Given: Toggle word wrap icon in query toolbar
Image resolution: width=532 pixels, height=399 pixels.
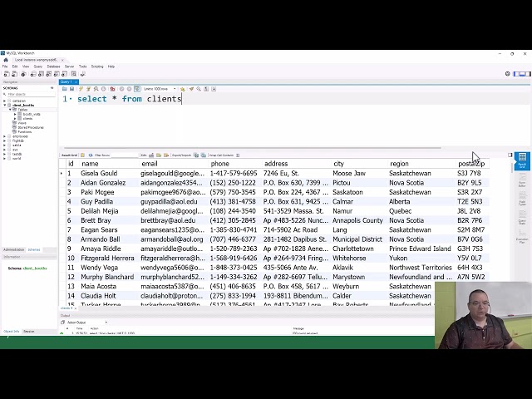Looking at the screenshot, I should [214, 89].
